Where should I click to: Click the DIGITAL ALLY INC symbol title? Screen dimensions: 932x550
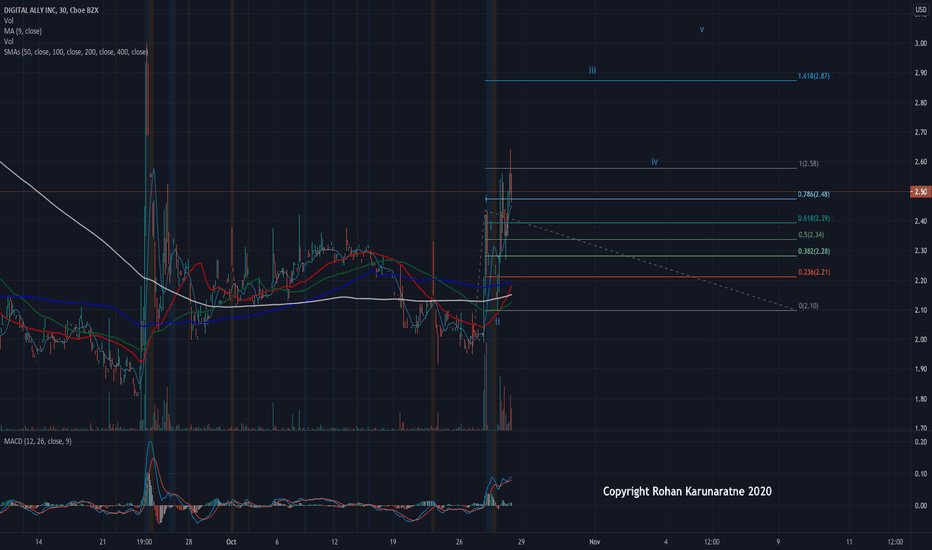51,10
